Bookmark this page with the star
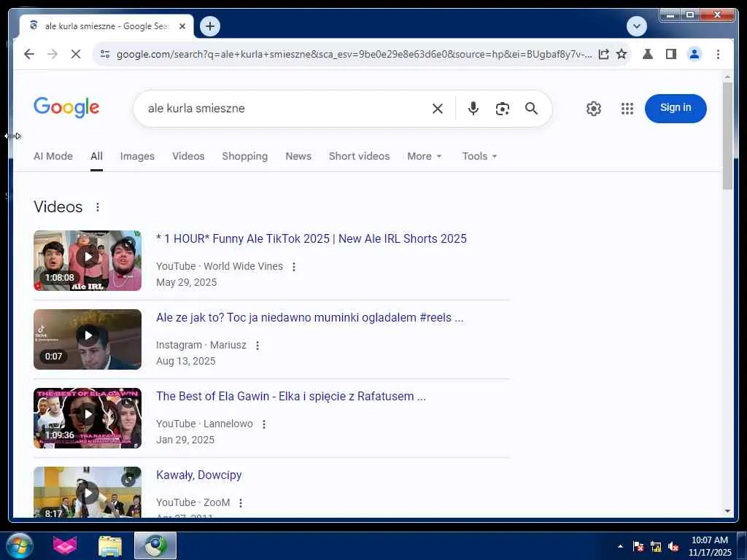This screenshot has width=747, height=560. click(622, 54)
